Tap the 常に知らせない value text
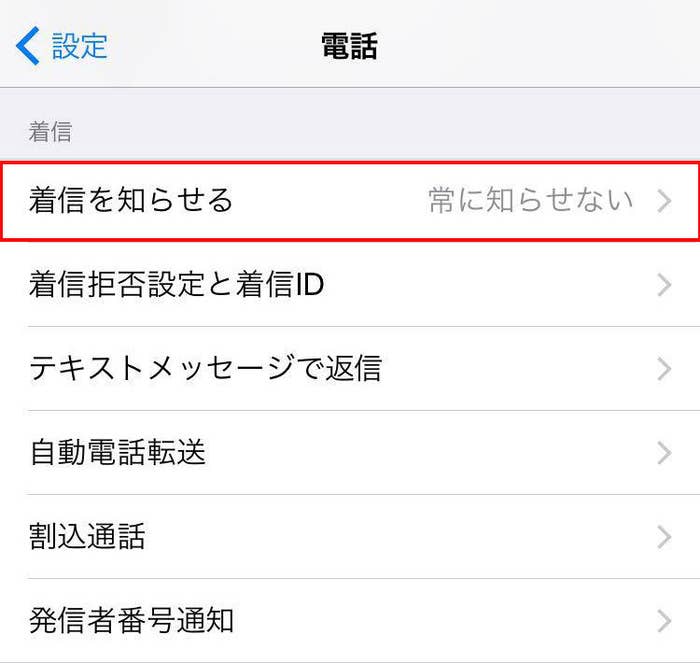Screen dimensions: 700x663 [x=531, y=200]
